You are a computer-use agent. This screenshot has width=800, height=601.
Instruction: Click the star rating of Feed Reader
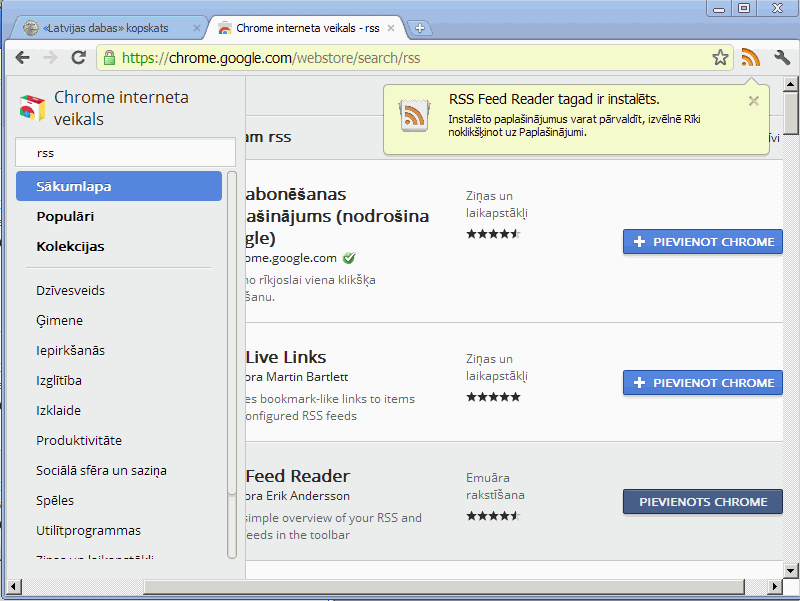[493, 516]
